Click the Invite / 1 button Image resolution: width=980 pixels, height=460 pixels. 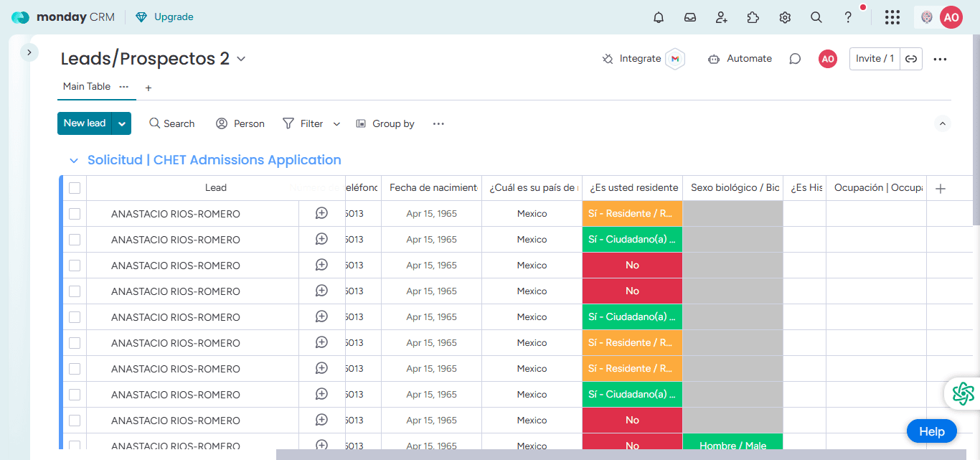tap(875, 59)
